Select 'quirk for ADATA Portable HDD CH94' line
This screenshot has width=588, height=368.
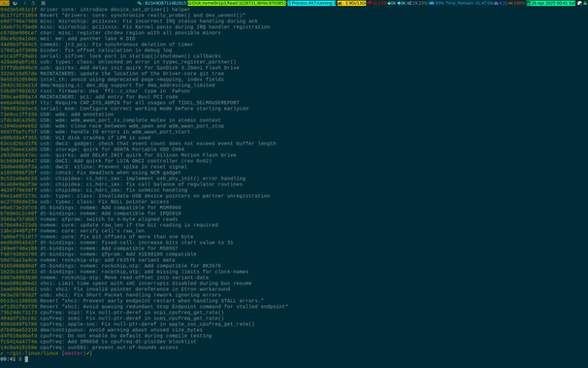pos(92,149)
